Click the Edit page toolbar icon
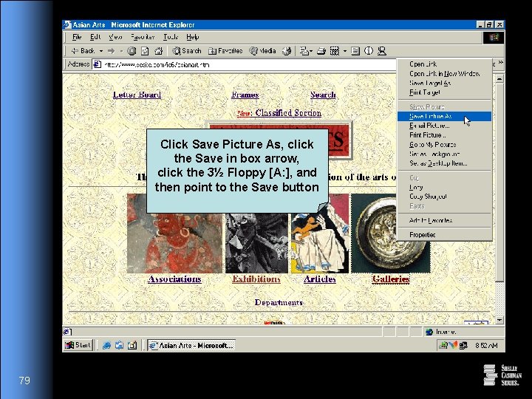 pyautogui.click(x=335, y=51)
